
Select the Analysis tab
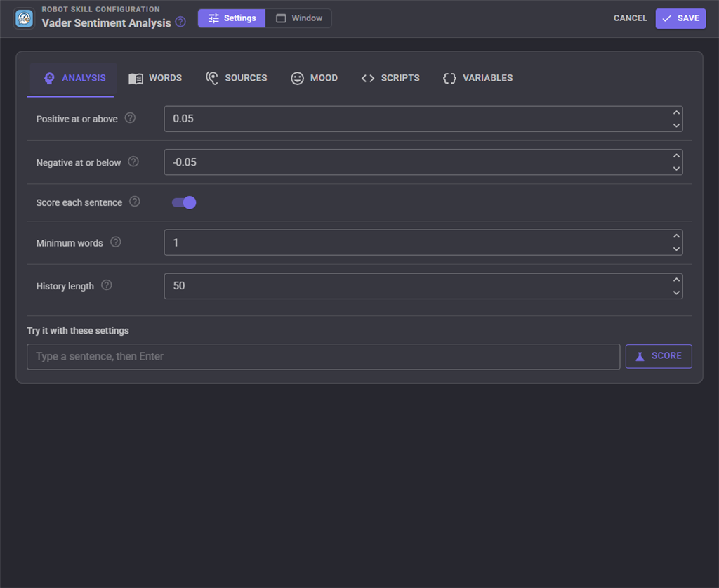[x=74, y=79]
